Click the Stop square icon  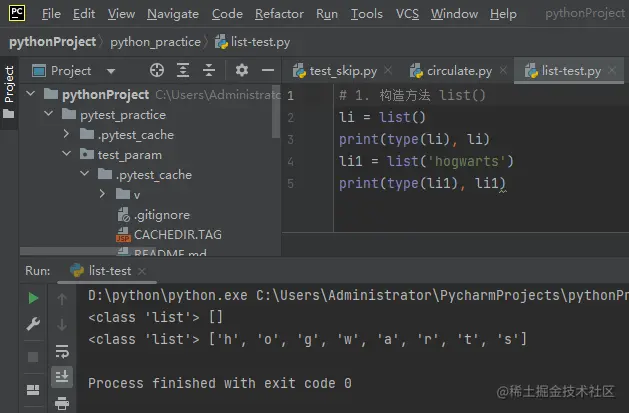(x=33, y=356)
